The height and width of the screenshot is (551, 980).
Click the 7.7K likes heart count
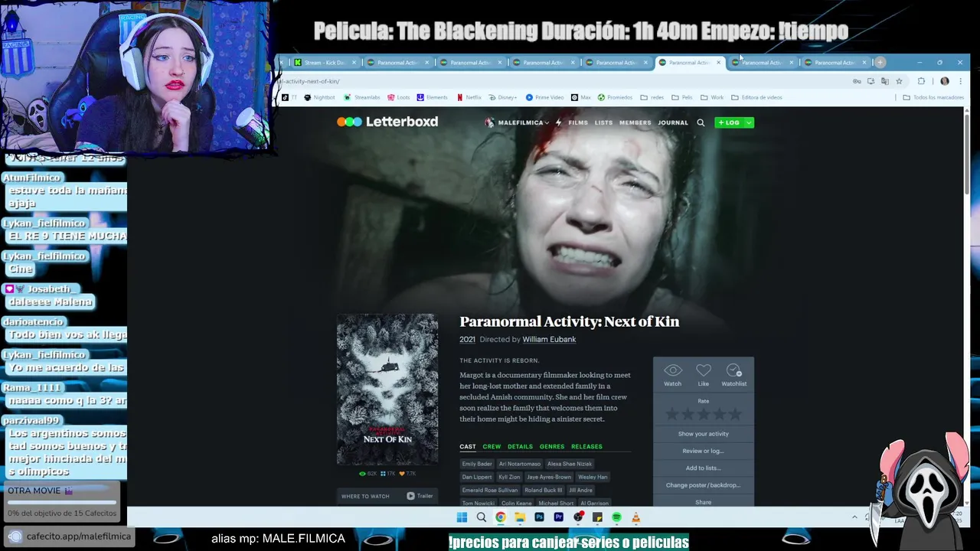pos(407,474)
